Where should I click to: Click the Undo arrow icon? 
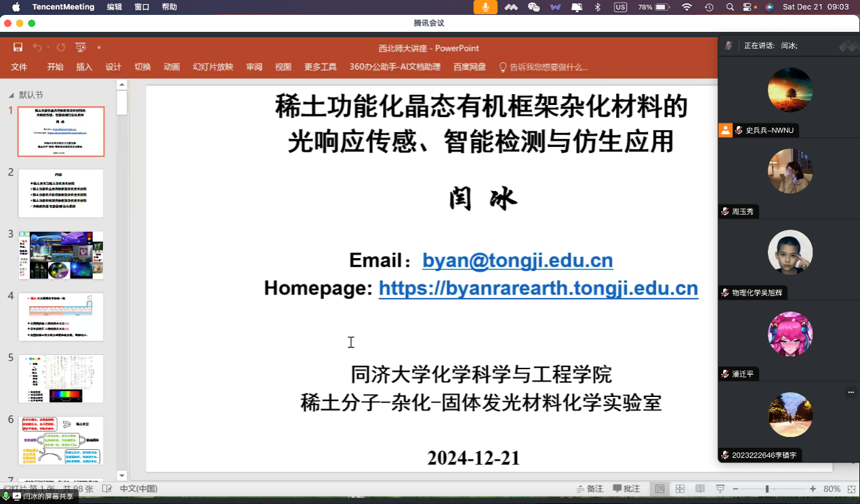(x=37, y=47)
